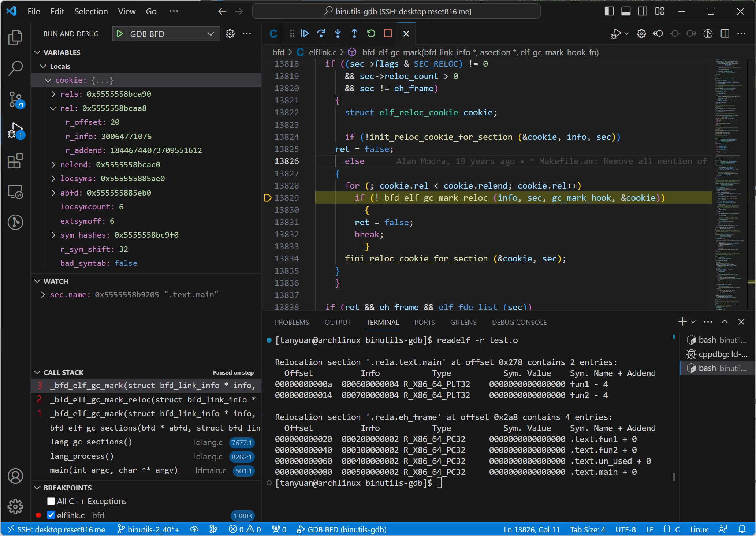Maximize the panel with the up chevron

[x=725, y=322]
